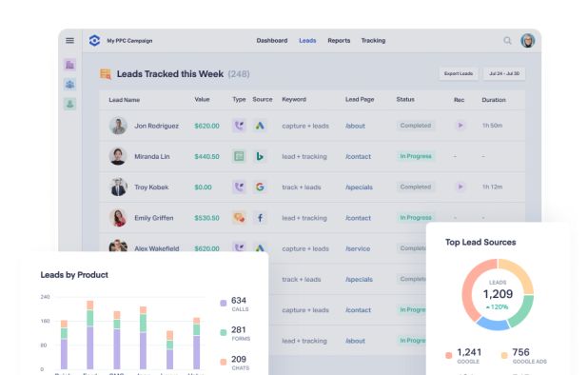Sort by Lead Name column header
The width and height of the screenshot is (588, 375).
coord(124,100)
